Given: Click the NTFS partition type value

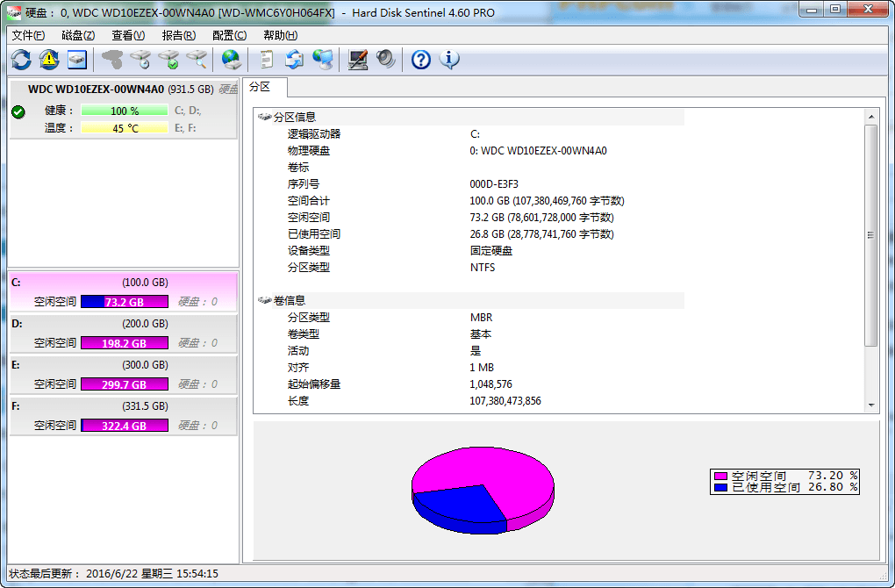Looking at the screenshot, I should 483,267.
